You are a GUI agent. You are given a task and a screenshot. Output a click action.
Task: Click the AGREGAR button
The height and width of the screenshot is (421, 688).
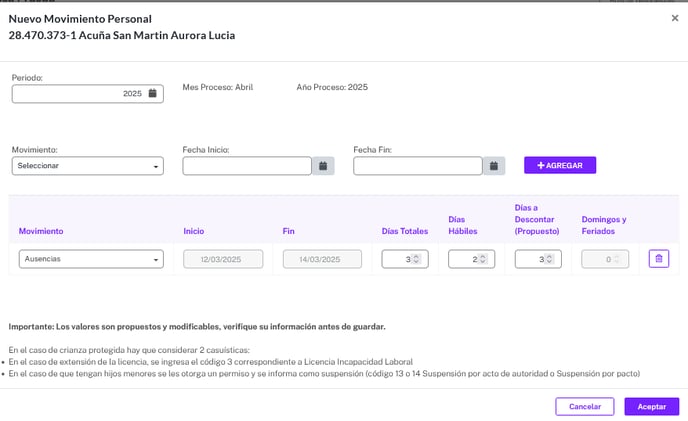tap(560, 165)
